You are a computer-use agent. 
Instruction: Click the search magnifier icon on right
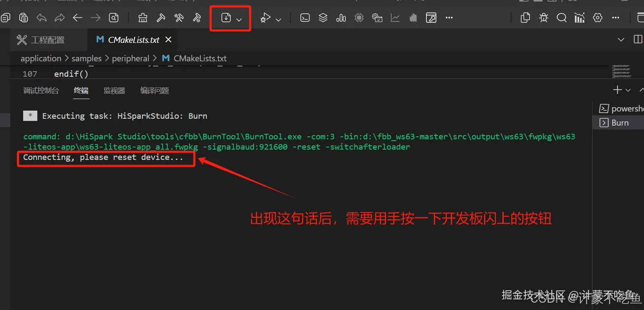pyautogui.click(x=562, y=18)
